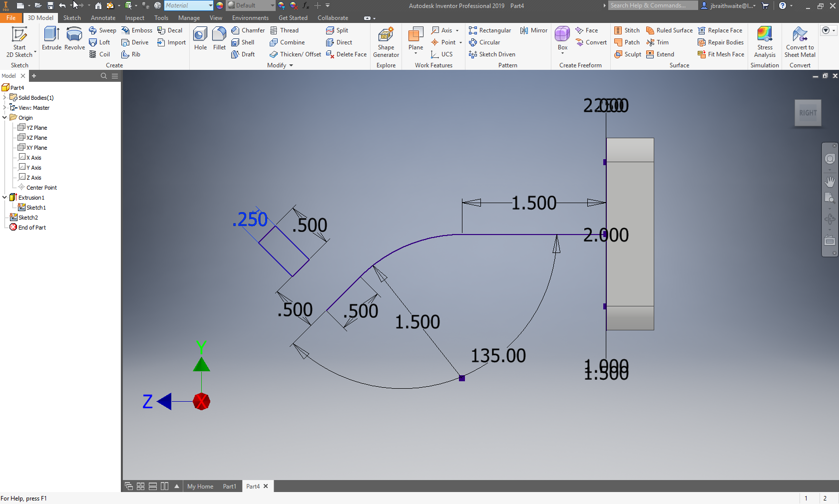839x504 pixels.
Task: Go to the Environments tab
Action: click(250, 17)
